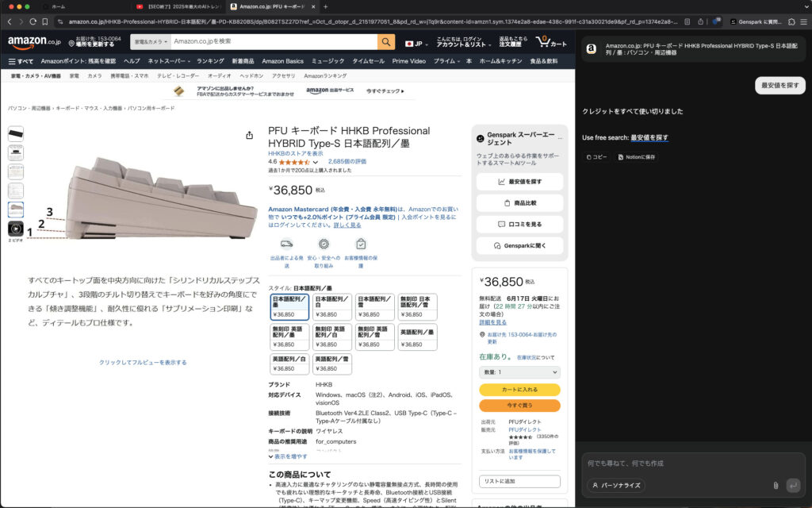Reload the current Amazon page

pos(33,21)
